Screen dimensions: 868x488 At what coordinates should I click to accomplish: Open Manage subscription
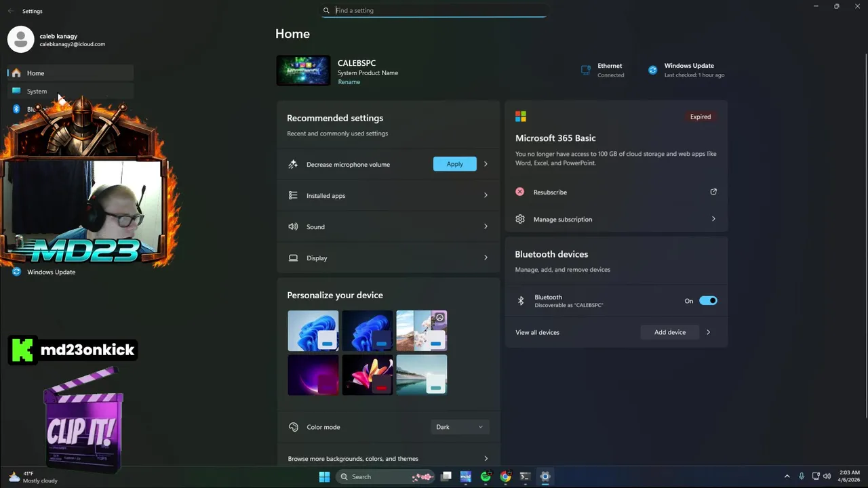[616, 219]
